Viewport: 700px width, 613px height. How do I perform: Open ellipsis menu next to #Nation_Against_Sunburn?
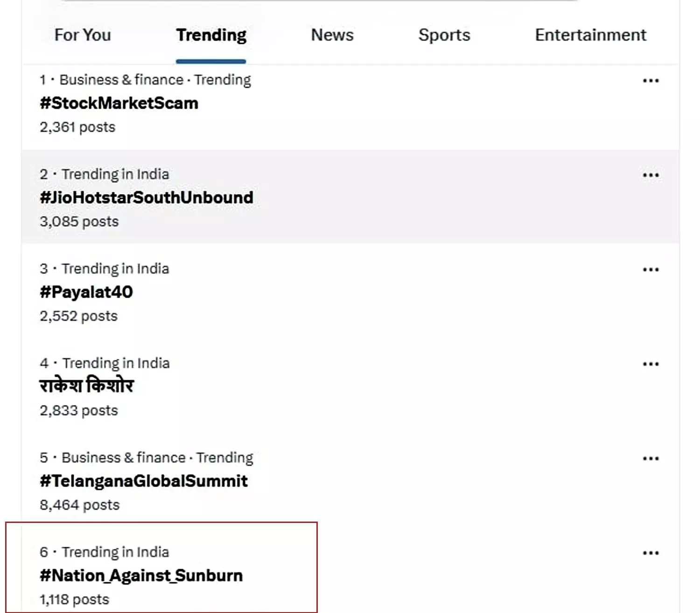tap(651, 553)
